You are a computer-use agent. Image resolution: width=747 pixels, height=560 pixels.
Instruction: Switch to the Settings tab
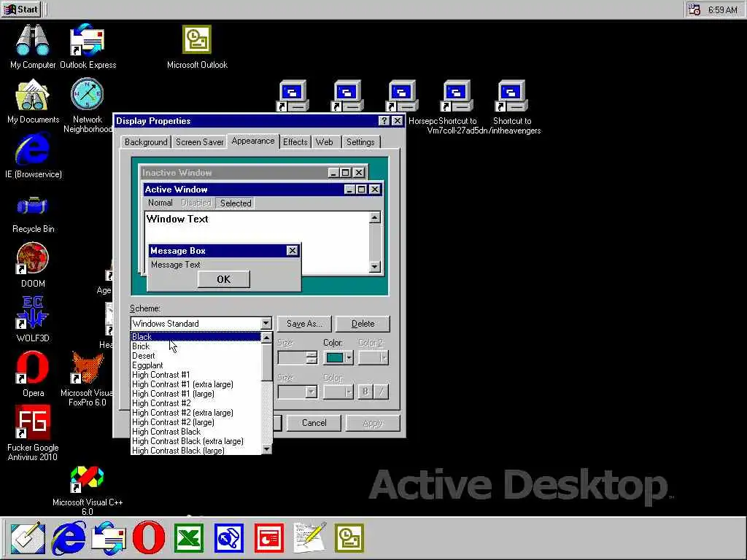pos(360,142)
